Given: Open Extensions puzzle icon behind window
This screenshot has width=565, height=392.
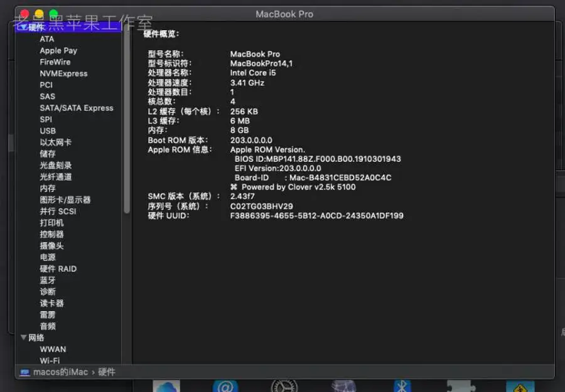Looking at the screenshot, I should (x=461, y=386).
